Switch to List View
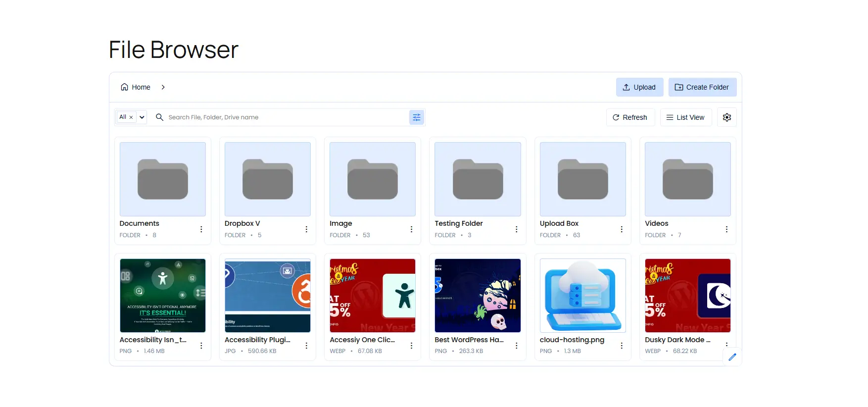 [685, 117]
